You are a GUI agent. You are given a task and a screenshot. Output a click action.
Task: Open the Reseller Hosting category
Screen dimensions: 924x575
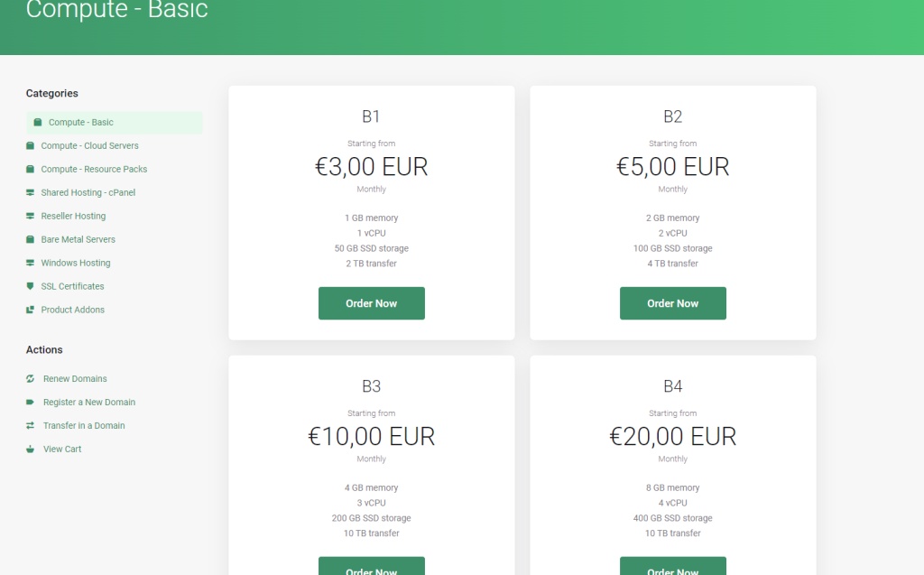[x=74, y=216]
